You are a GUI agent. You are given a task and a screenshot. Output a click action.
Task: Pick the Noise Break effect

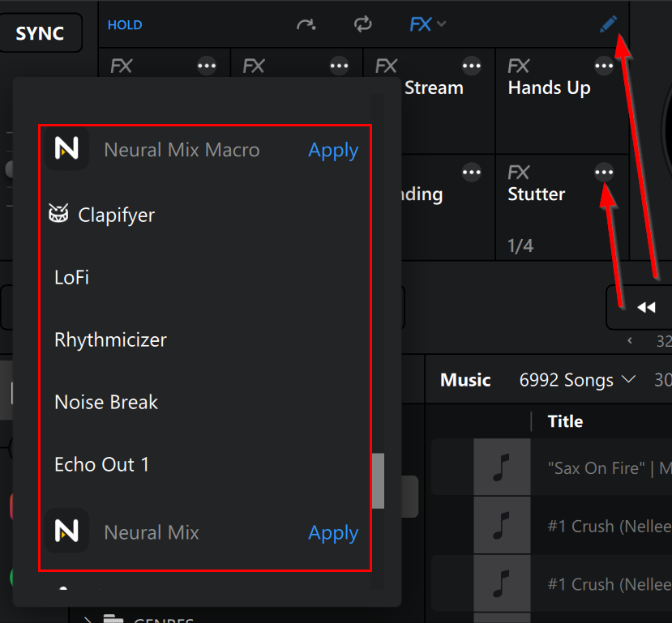tap(106, 402)
